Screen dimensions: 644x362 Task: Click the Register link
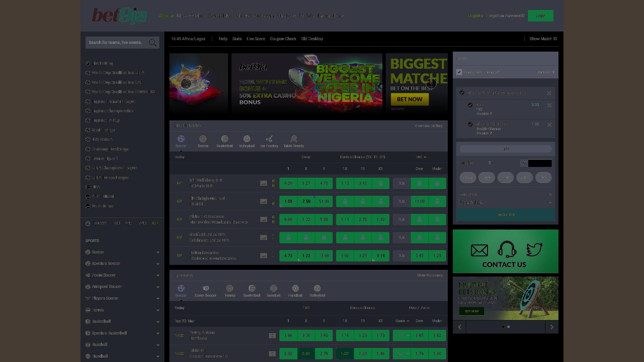(476, 16)
